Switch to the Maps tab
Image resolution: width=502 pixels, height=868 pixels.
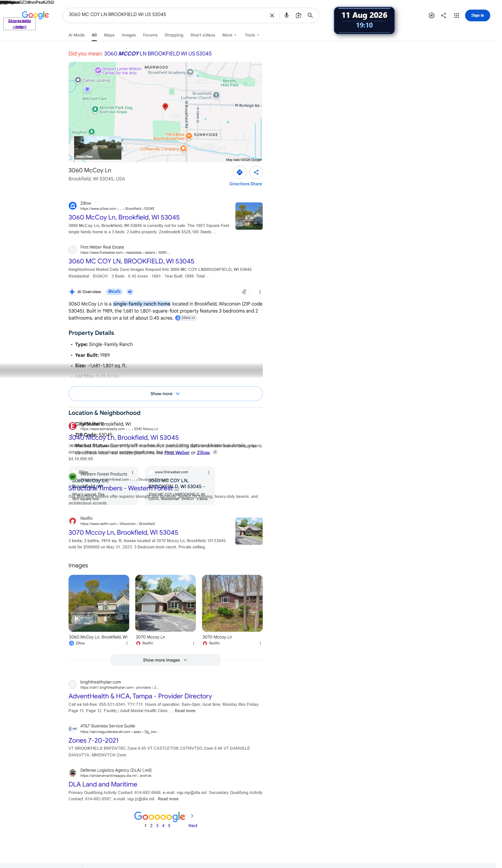pyautogui.click(x=109, y=35)
